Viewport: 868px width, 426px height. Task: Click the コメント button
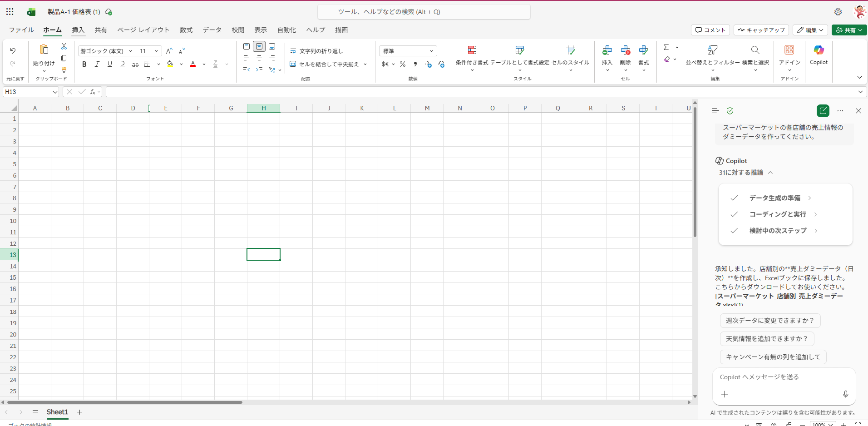click(x=710, y=30)
